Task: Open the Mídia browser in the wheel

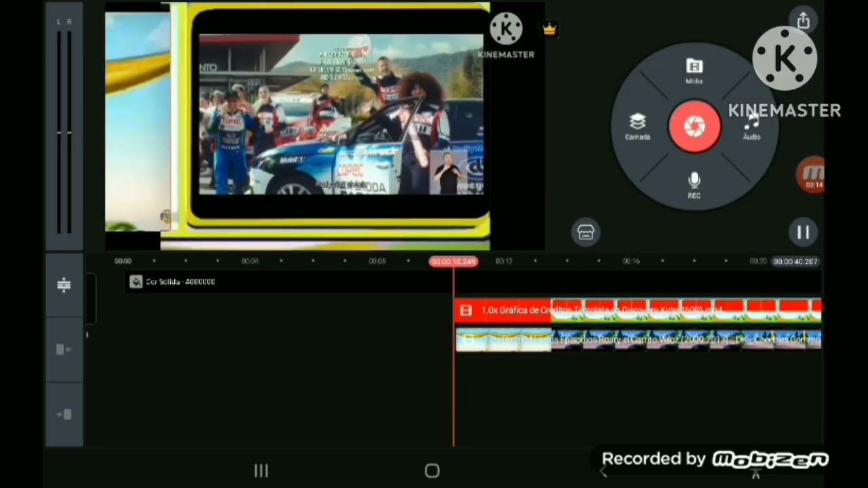Action: (694, 70)
